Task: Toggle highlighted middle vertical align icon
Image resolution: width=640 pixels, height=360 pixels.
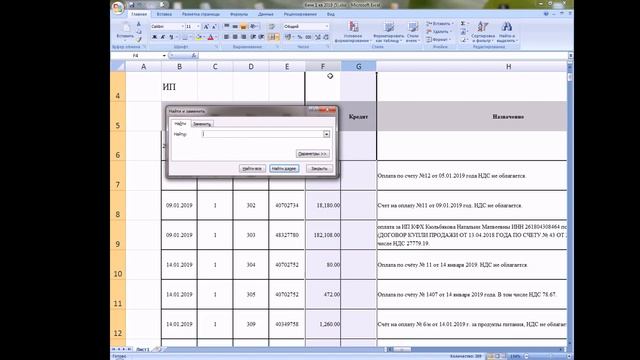Action: tap(243, 27)
